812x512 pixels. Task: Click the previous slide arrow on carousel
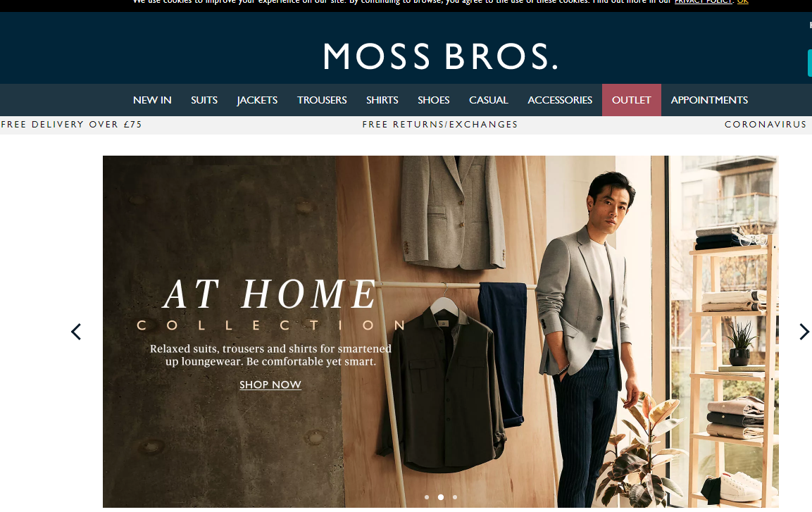click(x=76, y=332)
